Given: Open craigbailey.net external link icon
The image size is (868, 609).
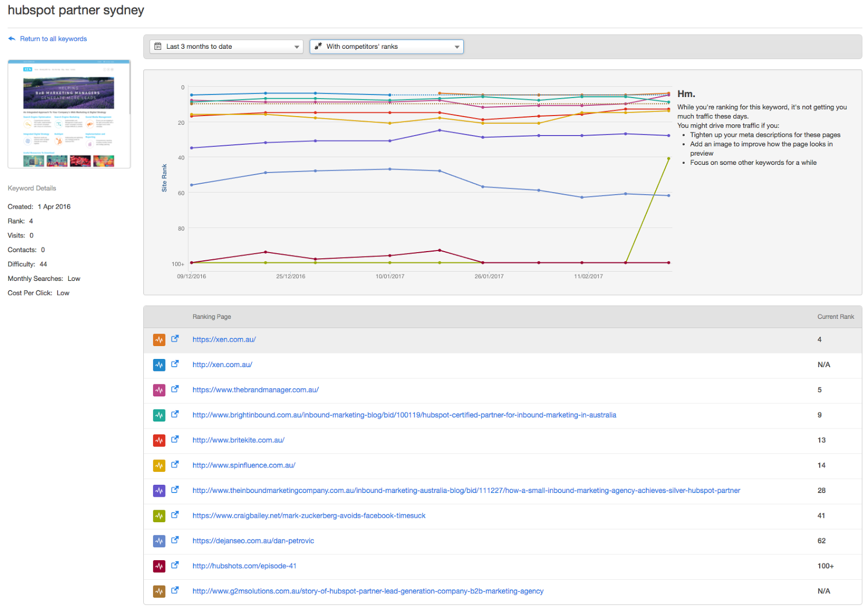Looking at the screenshot, I should pos(175,515).
